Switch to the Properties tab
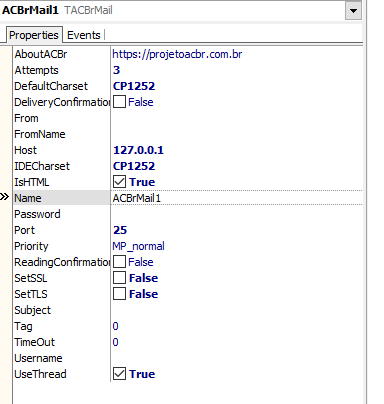The width and height of the screenshot is (384, 404). click(x=34, y=35)
